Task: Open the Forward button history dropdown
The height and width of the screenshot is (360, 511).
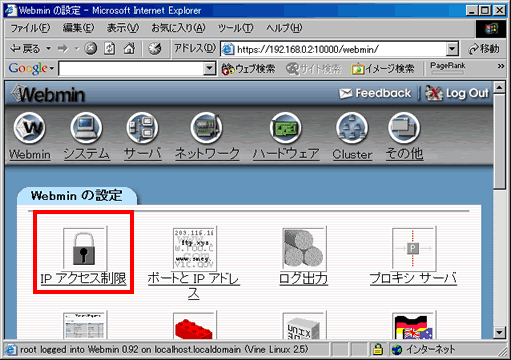Action: click(x=77, y=49)
